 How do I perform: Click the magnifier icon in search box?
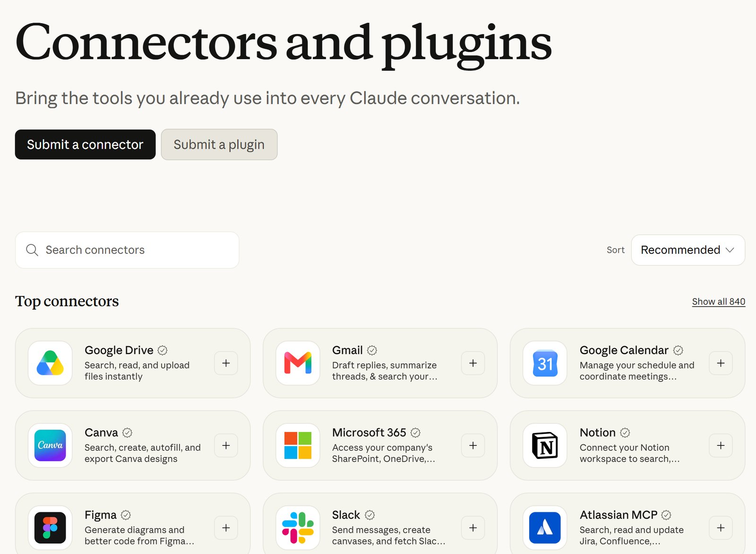coord(32,250)
